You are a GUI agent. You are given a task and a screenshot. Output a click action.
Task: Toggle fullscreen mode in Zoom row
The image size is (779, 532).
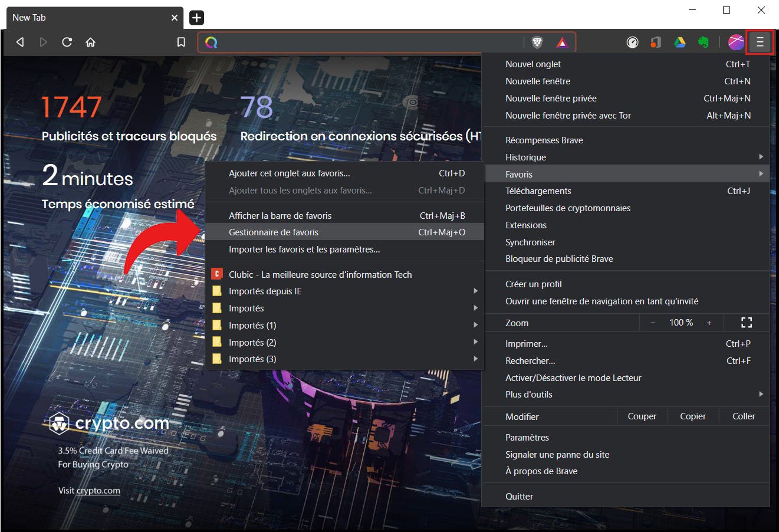point(746,323)
